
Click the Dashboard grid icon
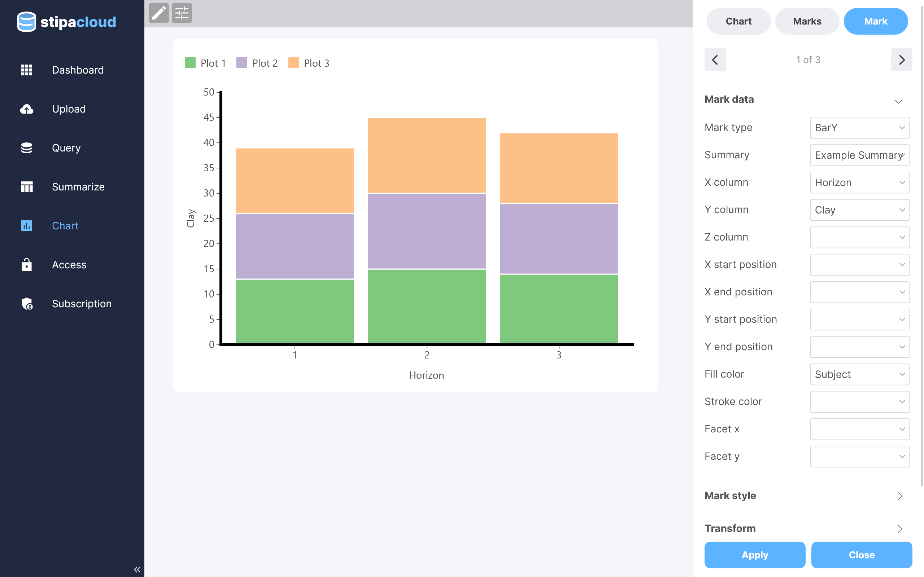point(26,70)
